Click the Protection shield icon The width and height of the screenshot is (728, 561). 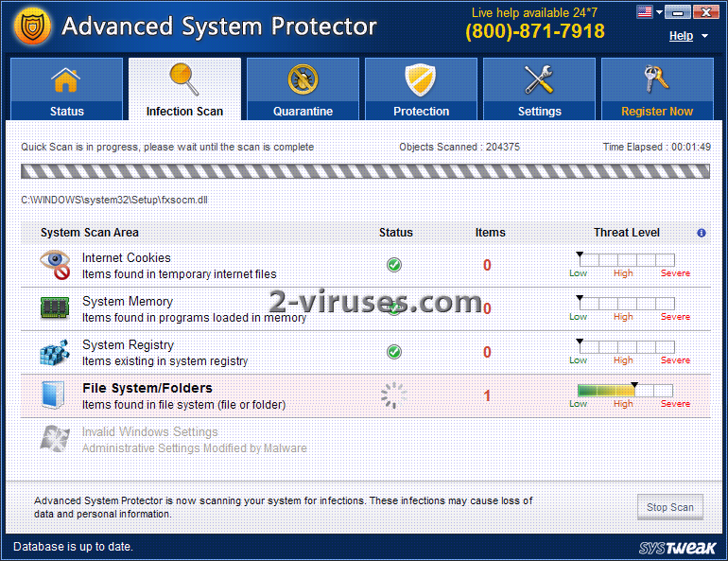[421, 79]
